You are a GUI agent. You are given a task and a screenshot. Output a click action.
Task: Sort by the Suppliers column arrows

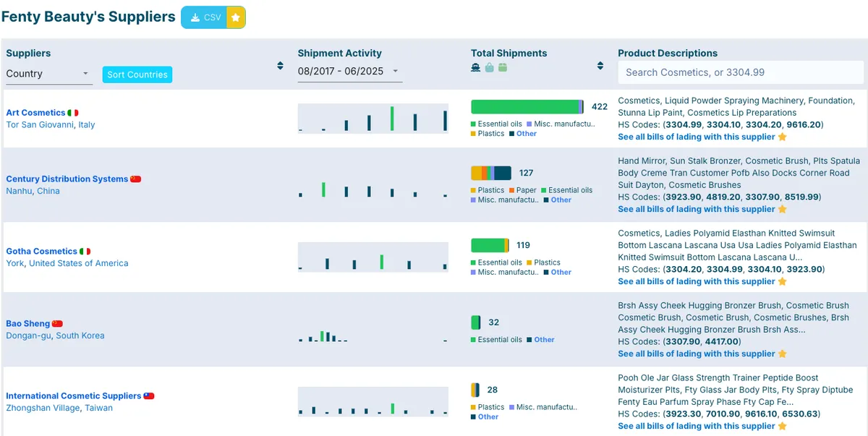(x=280, y=66)
